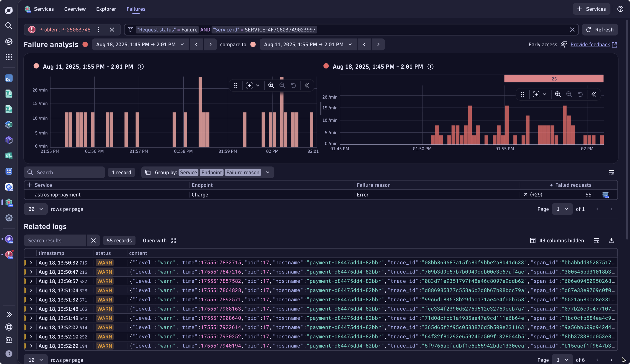Open the Provide feedback link
The height and width of the screenshot is (364, 630).
tap(590, 45)
